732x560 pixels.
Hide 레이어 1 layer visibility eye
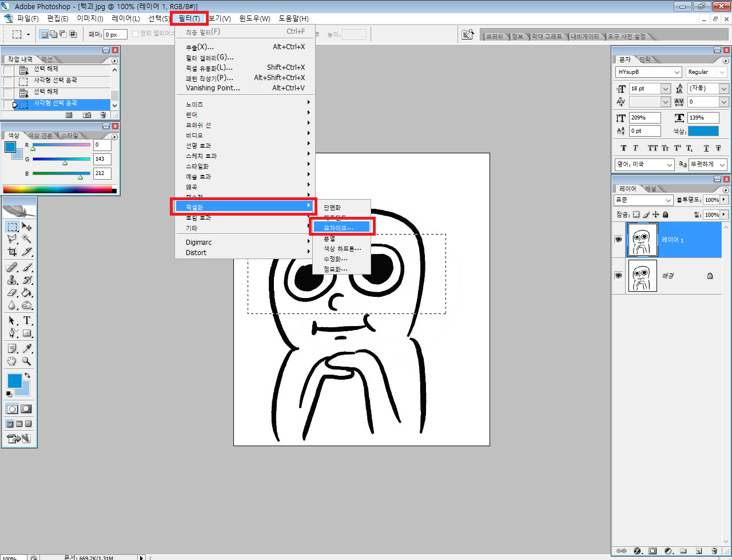618,240
